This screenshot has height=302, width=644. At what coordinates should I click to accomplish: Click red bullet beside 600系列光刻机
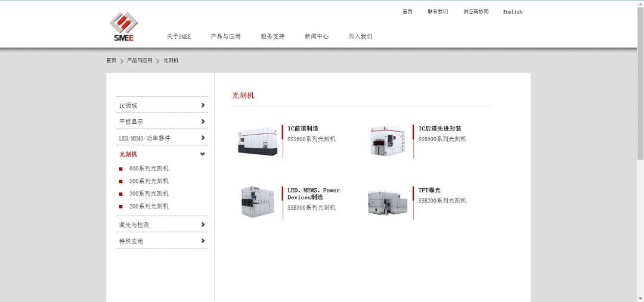click(x=120, y=169)
